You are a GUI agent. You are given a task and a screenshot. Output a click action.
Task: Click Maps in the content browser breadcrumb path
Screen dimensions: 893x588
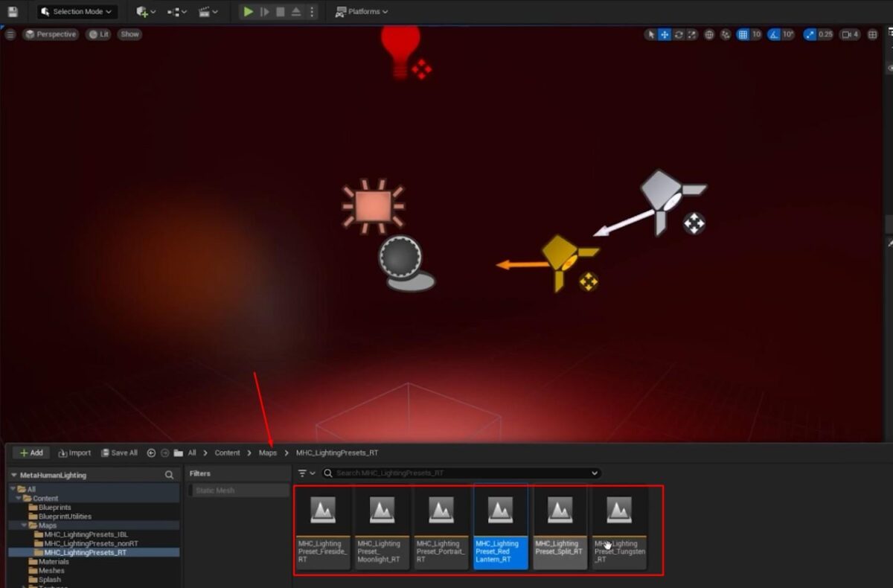268,453
